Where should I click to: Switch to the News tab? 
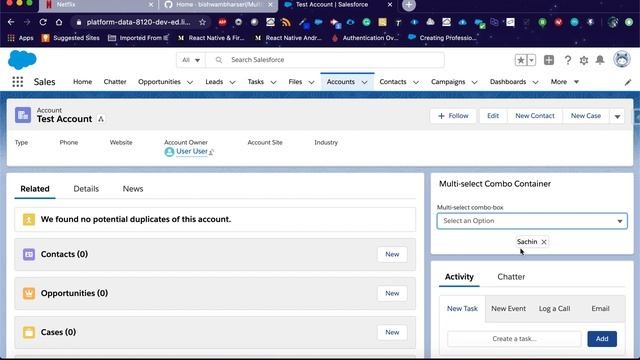(x=133, y=189)
